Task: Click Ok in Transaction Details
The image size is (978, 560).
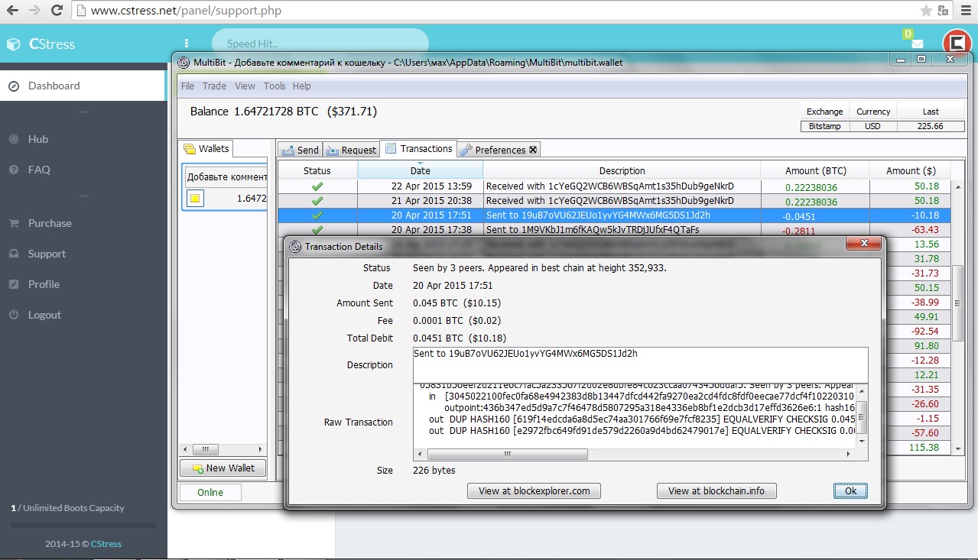Action: [850, 490]
